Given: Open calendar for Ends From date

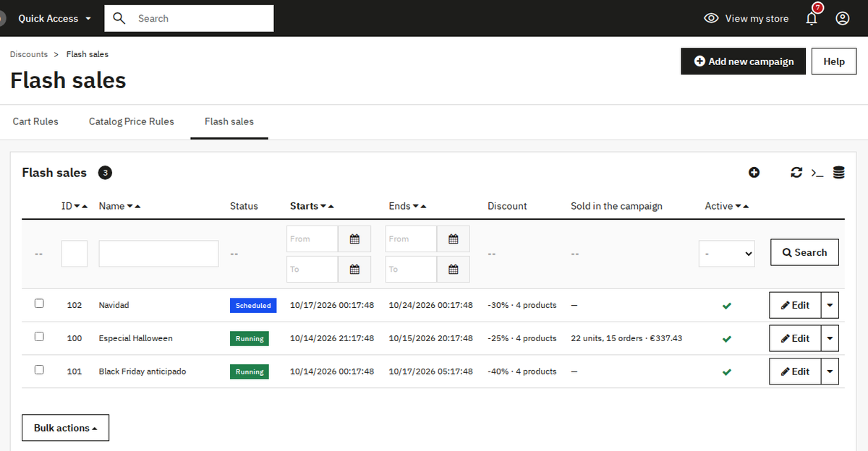Looking at the screenshot, I should [x=453, y=239].
